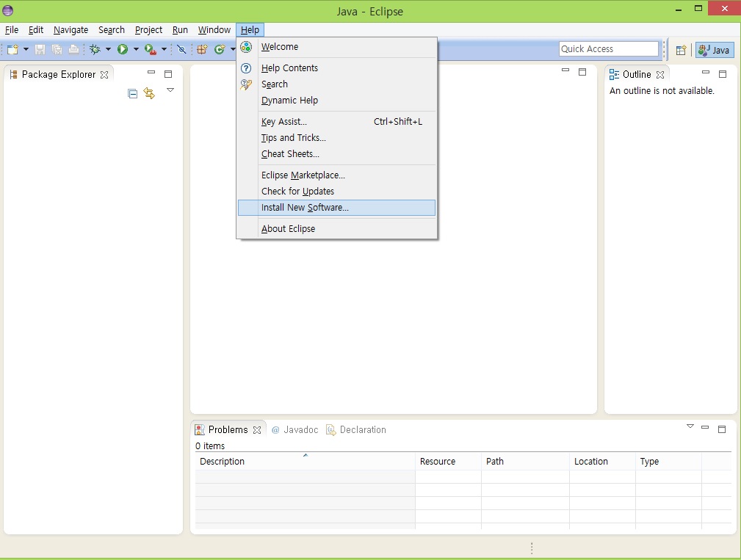Select Install New Software menu item

click(x=305, y=208)
